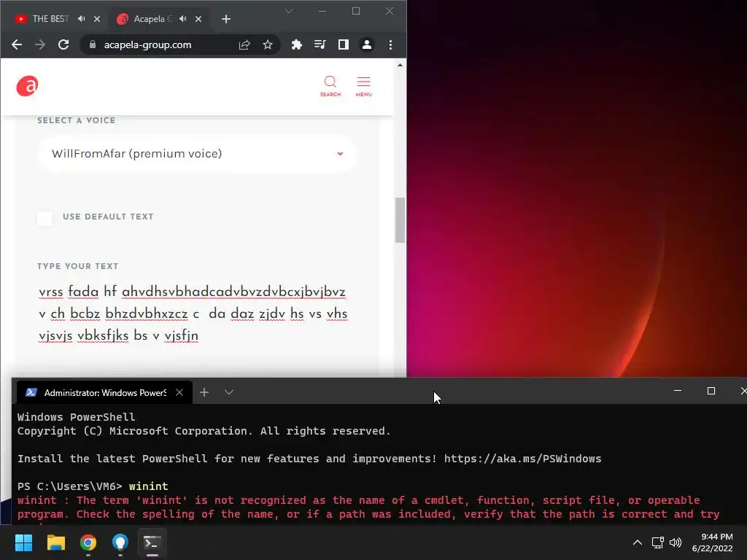Select Administrator: Windows PowerShell tab

tap(105, 392)
